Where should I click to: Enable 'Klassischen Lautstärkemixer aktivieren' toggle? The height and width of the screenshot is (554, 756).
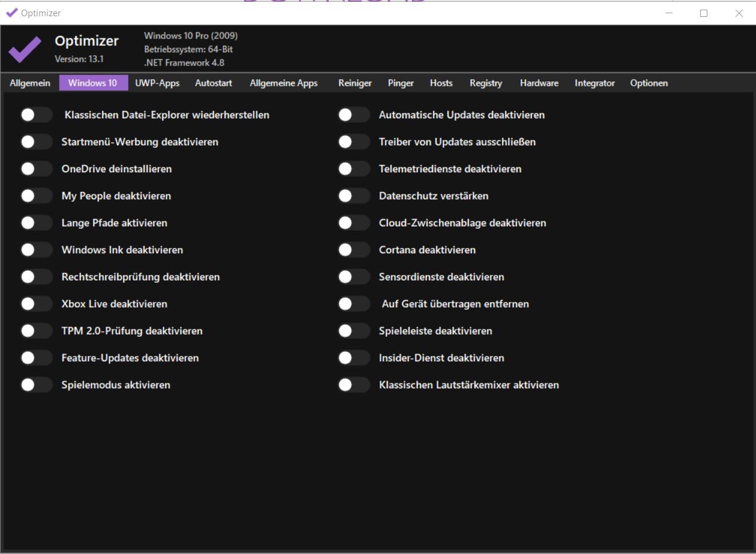pyautogui.click(x=354, y=385)
